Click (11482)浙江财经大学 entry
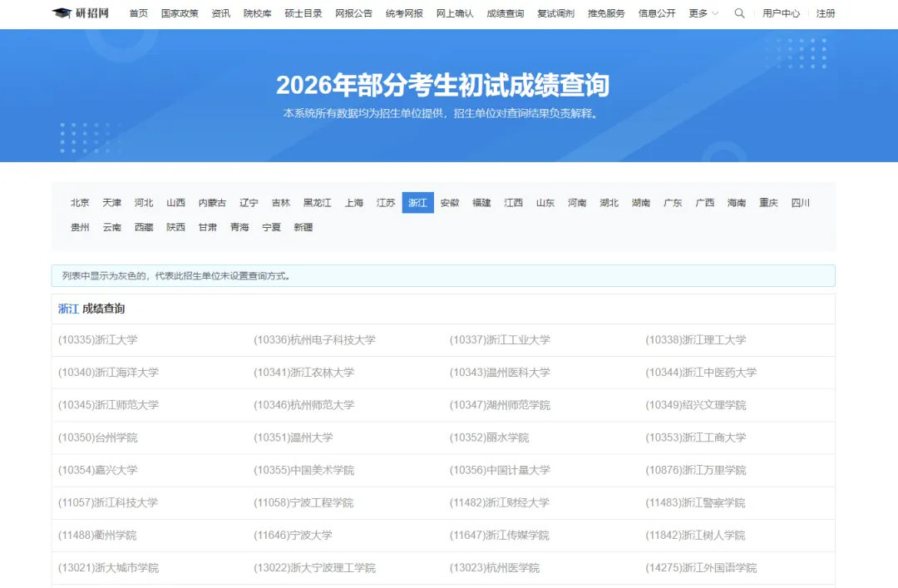 [x=500, y=503]
